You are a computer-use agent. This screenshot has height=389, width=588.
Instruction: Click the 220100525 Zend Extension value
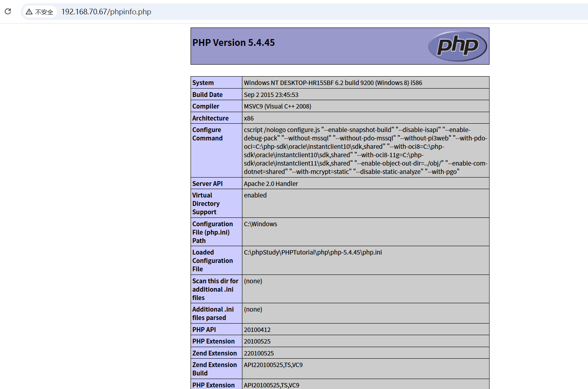pos(259,353)
